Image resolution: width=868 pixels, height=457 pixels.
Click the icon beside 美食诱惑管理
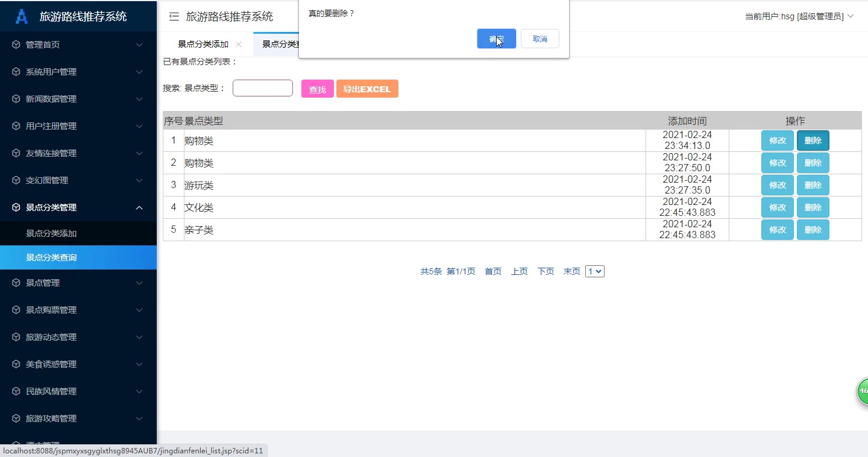(x=14, y=364)
